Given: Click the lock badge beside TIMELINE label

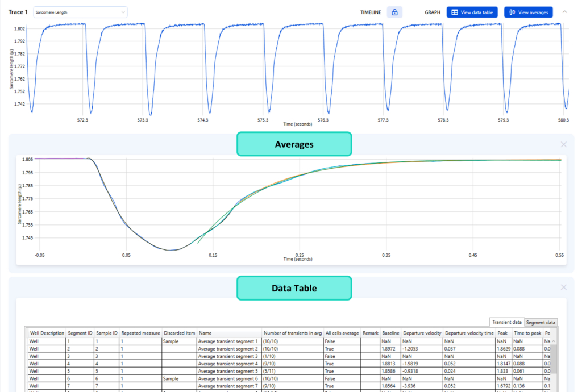Looking at the screenshot, I should click(394, 12).
